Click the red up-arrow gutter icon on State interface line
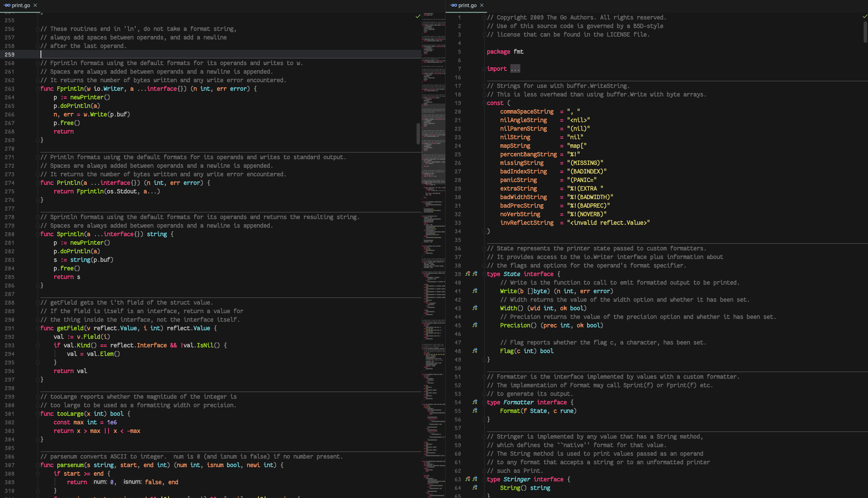This screenshot has height=498, width=868. 468,274
